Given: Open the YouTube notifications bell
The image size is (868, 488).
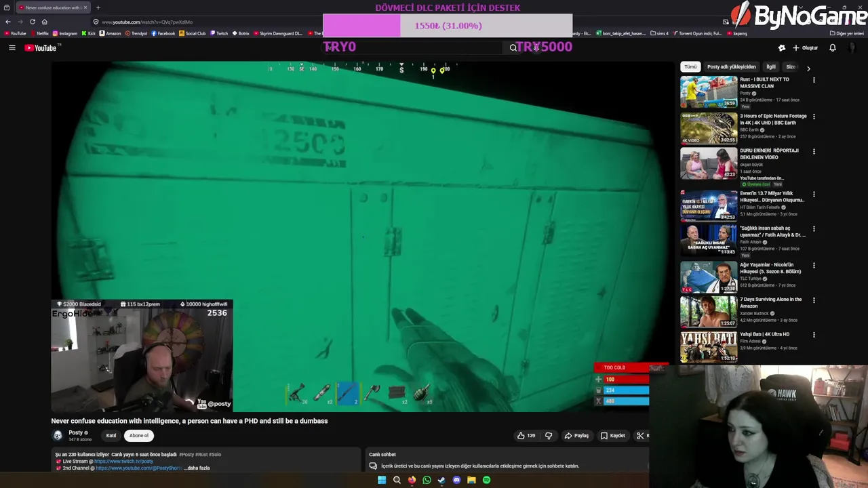Looking at the screenshot, I should 833,47.
